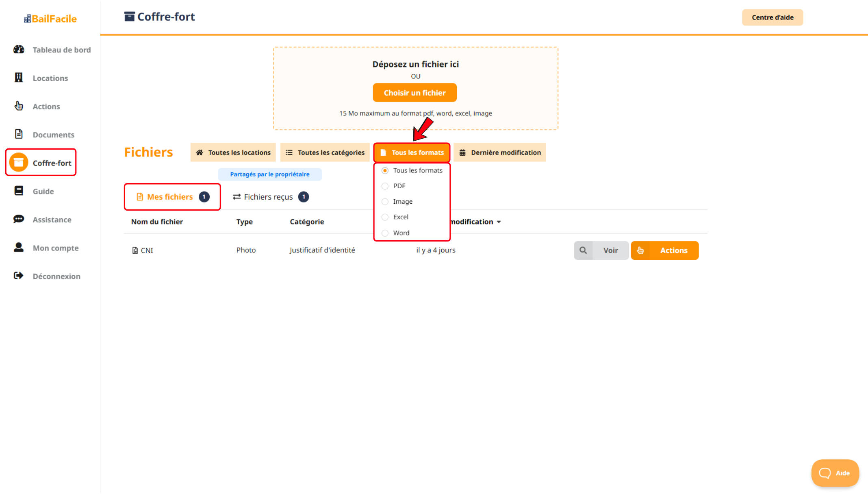
Task: Click the Documents file icon in sidebar
Action: click(19, 134)
